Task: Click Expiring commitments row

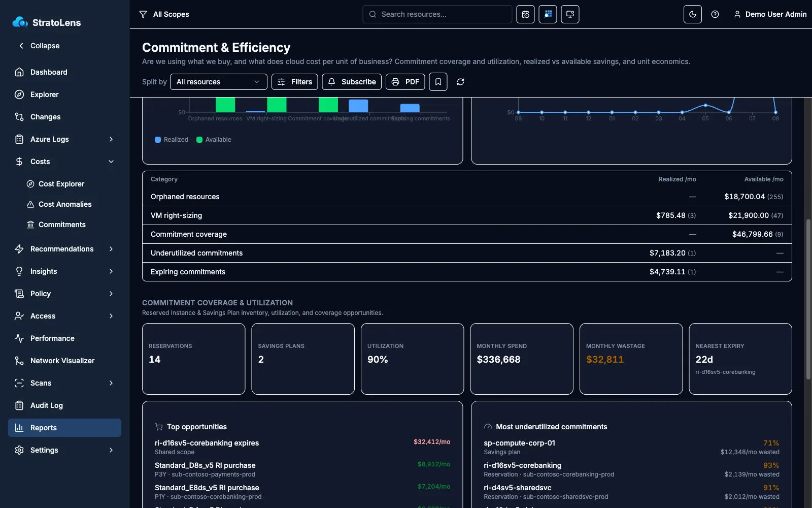Action: [x=467, y=272]
